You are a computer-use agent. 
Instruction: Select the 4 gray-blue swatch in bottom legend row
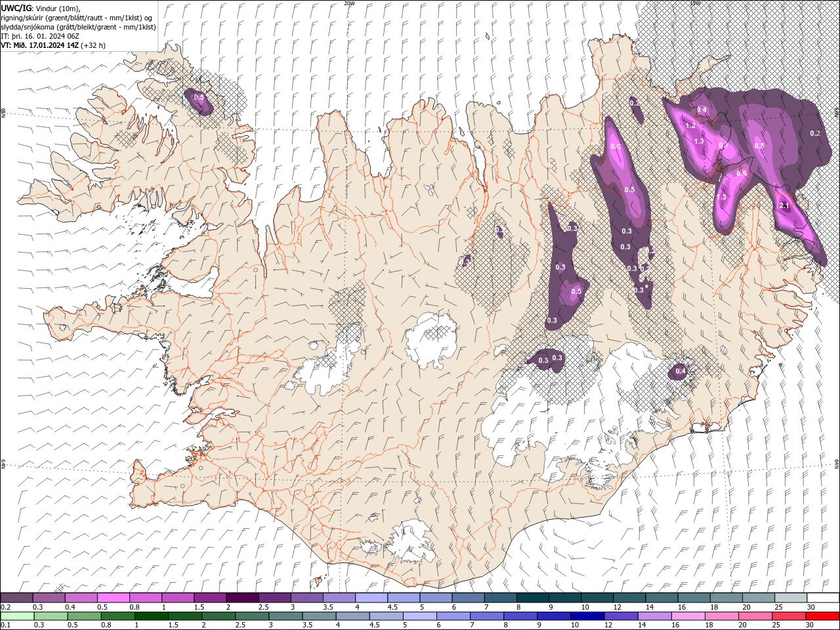pos(352,616)
